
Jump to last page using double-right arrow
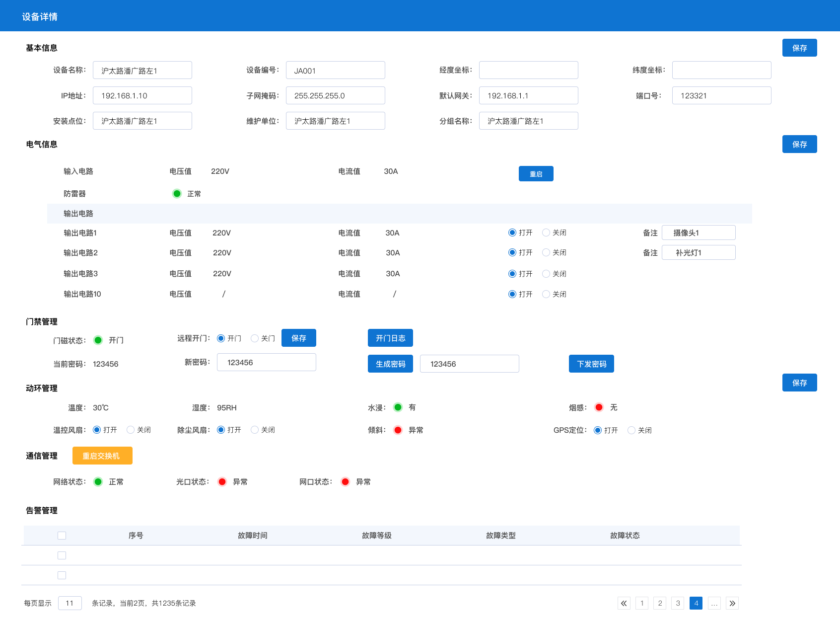(x=732, y=603)
